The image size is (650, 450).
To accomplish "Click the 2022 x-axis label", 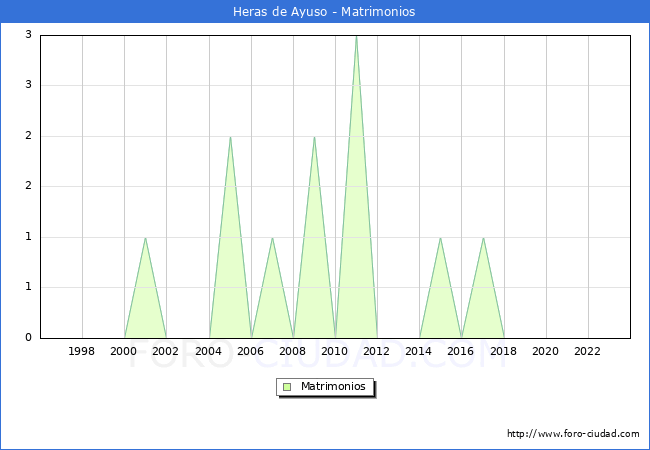I will pyautogui.click(x=587, y=351).
